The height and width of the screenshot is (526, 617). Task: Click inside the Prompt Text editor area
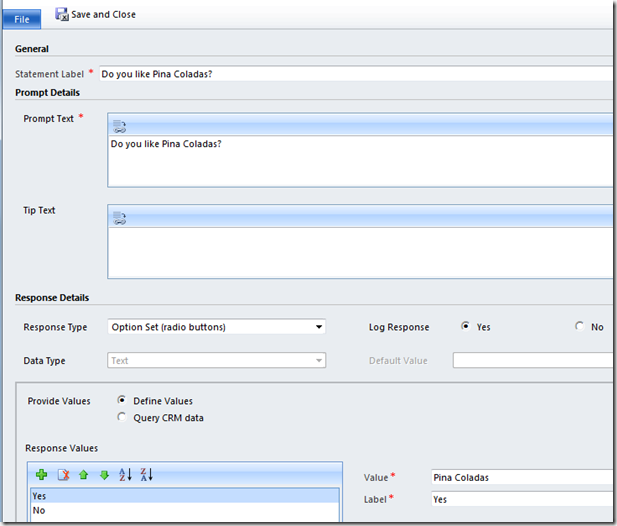point(360,161)
